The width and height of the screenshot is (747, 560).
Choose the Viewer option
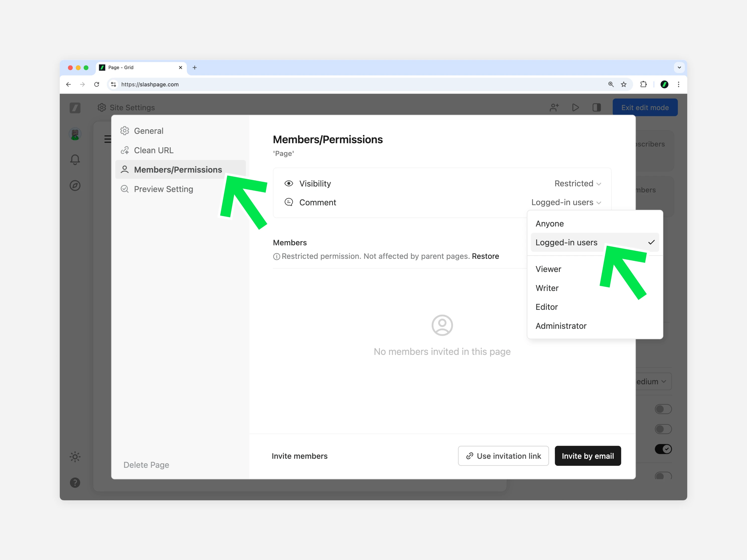point(595,269)
